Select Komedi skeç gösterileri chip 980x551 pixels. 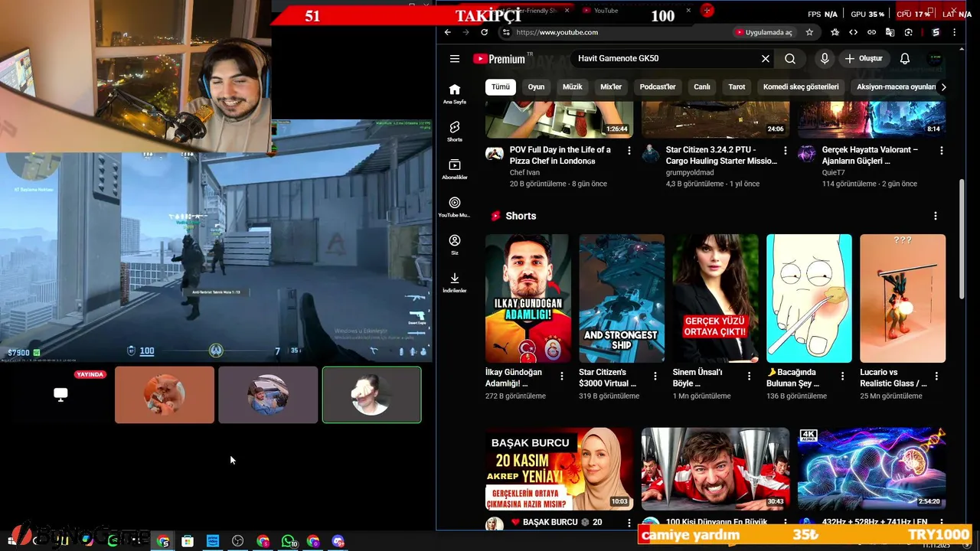(x=801, y=86)
